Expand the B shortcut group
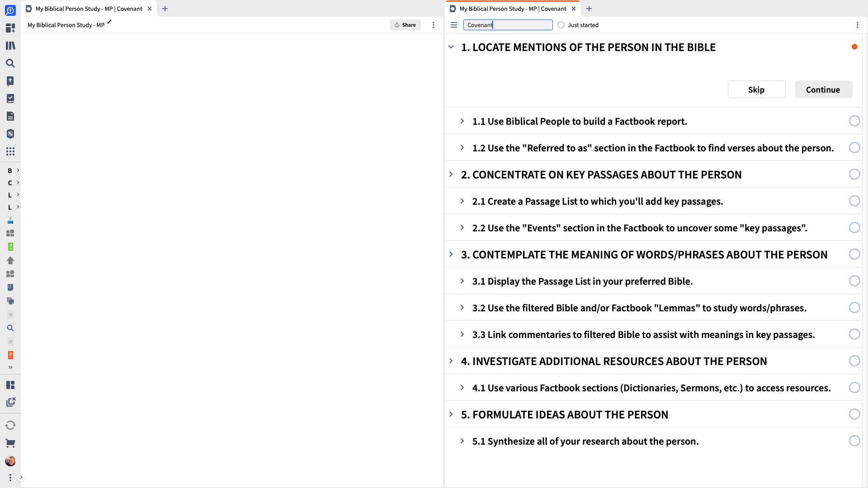Viewport: 868px width, 488px height. click(x=18, y=170)
